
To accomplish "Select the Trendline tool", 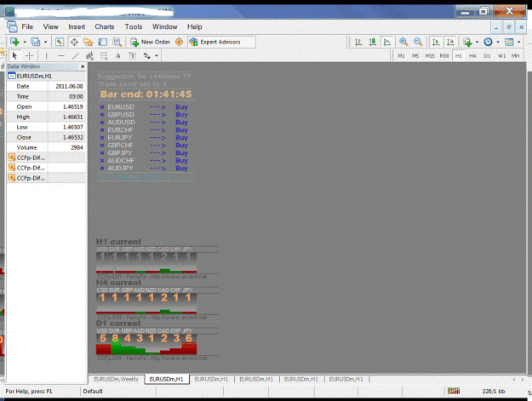I will tap(75, 55).
